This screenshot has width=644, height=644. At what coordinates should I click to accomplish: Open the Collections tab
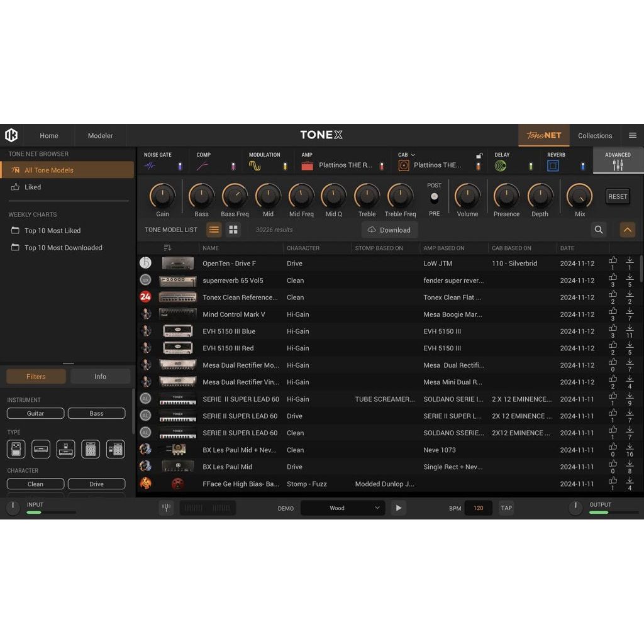594,136
